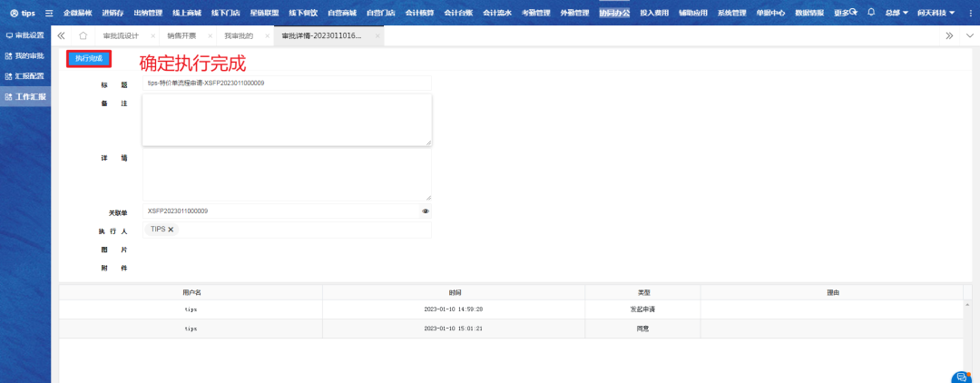This screenshot has height=383, width=980.
Task: Click the home icon in tab bar
Action: click(x=83, y=35)
